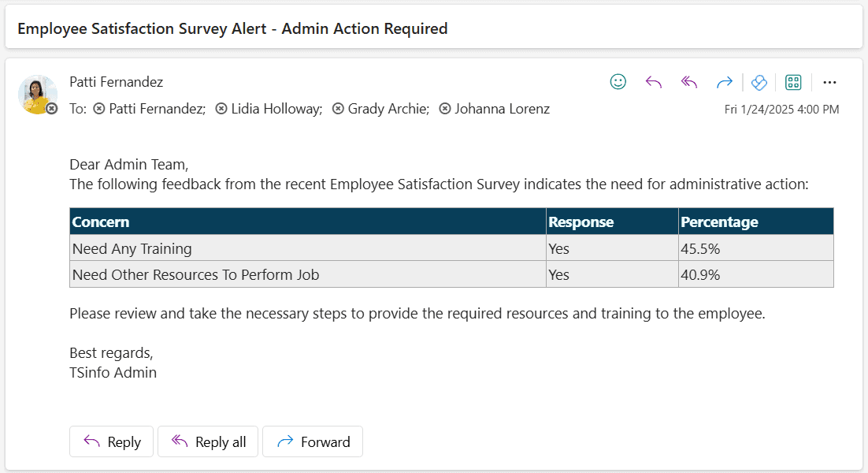Click the Forward button below the message
Image resolution: width=868 pixels, height=473 pixels.
(x=313, y=441)
